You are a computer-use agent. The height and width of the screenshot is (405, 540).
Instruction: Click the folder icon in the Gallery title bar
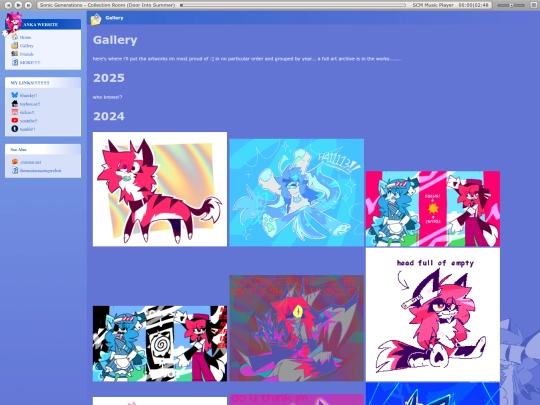[96, 19]
